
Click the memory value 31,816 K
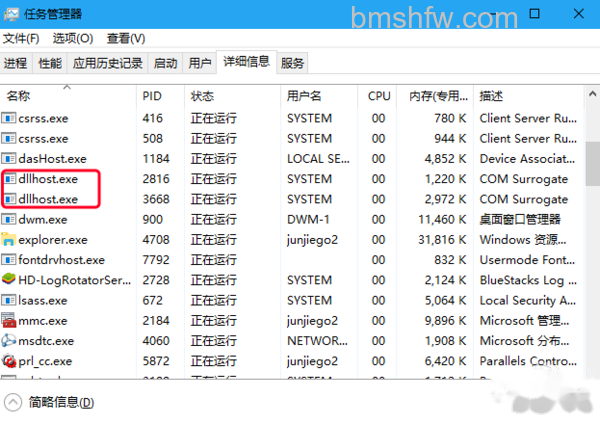442,240
